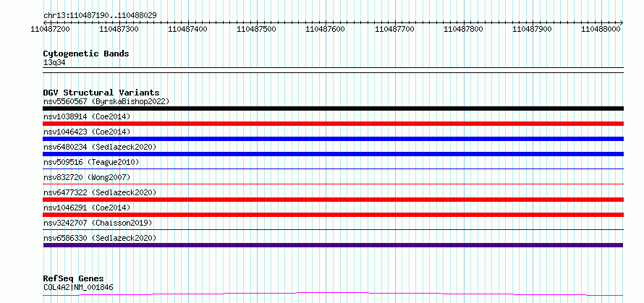Viewport: 644px width, 303px height.
Task: Click the thin red nsv832720 variant line
Action: (x=333, y=184)
